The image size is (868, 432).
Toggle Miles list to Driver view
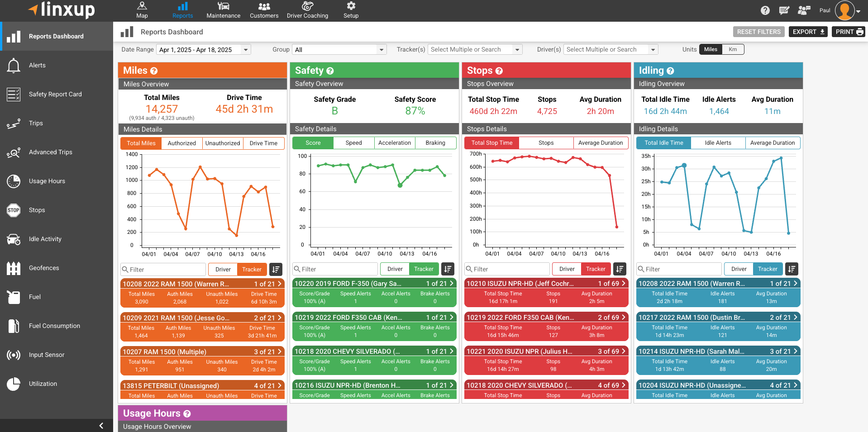tap(223, 270)
